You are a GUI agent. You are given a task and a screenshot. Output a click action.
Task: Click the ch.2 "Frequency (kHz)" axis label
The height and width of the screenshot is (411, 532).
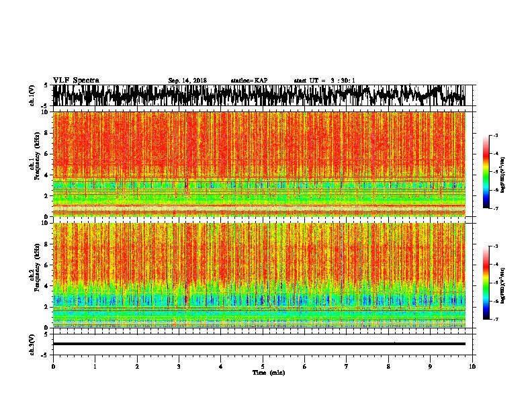[x=37, y=267]
